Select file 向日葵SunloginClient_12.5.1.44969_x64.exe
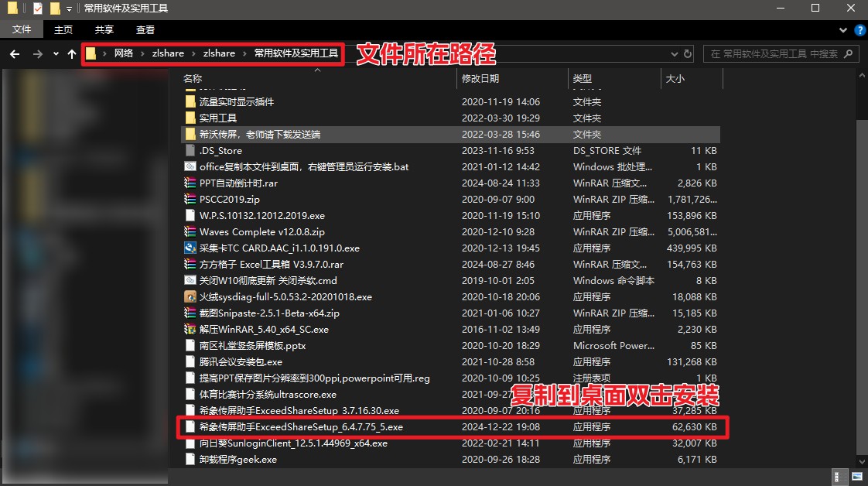This screenshot has height=486, width=868. coord(293,443)
